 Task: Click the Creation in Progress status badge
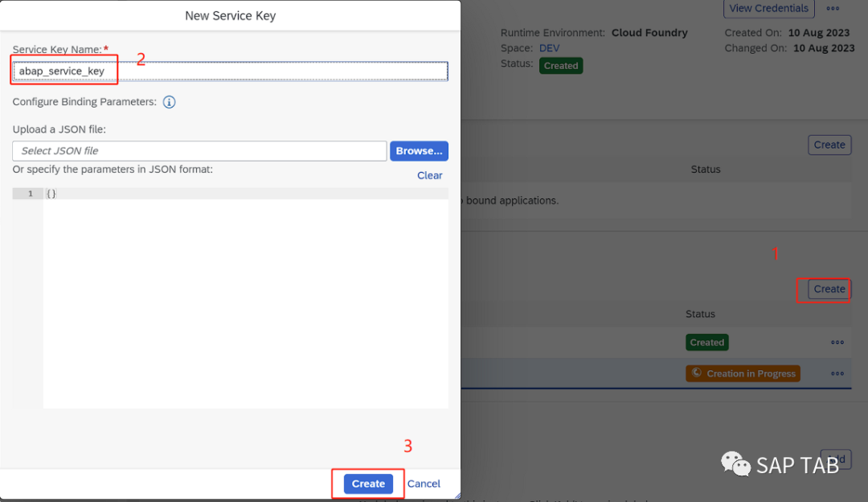click(x=743, y=373)
